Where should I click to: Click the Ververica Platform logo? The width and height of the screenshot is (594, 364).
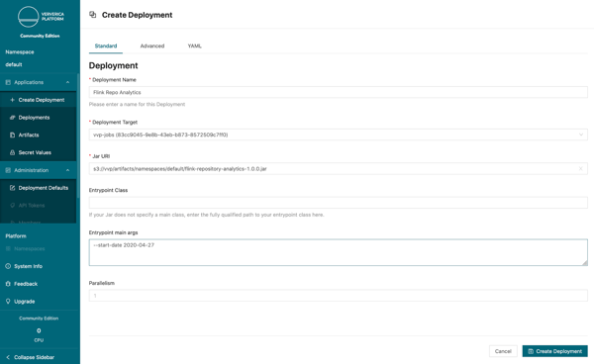point(40,17)
